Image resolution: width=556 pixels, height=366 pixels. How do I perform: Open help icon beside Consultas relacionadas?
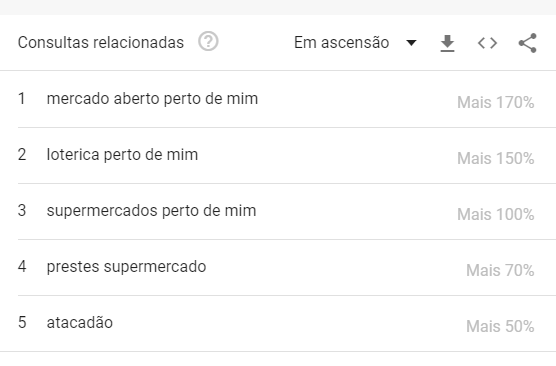click(208, 41)
